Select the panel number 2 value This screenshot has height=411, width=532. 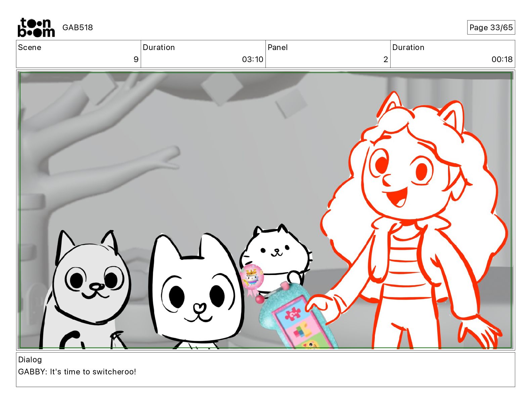pyautogui.click(x=386, y=59)
